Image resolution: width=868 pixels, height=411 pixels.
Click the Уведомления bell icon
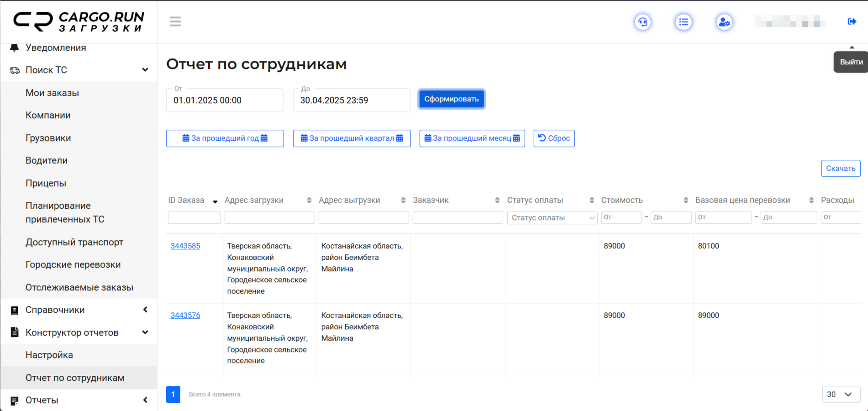pos(15,47)
